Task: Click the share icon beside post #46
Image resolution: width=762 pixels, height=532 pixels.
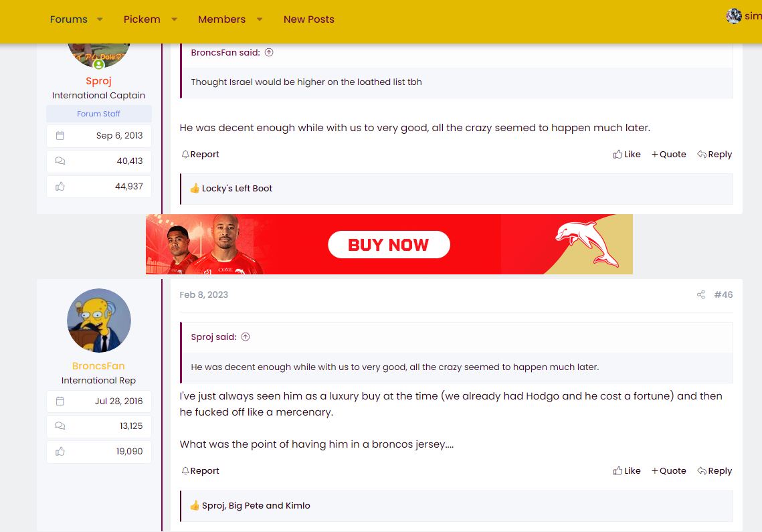Action: (700, 294)
